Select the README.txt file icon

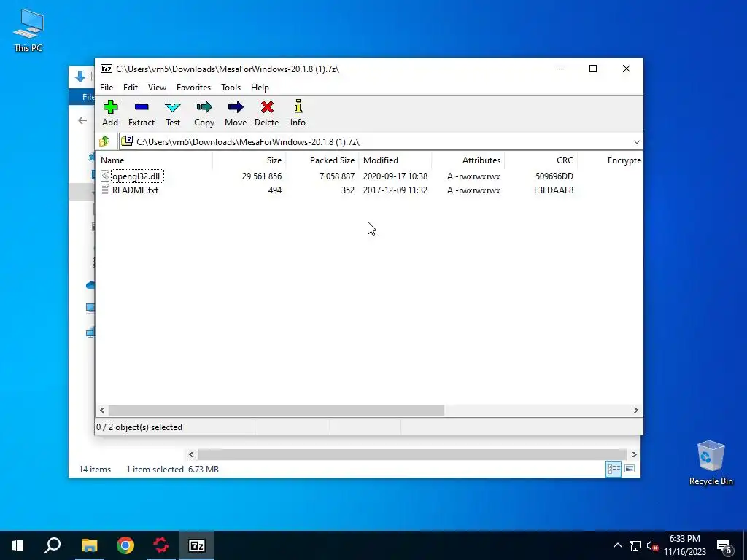coord(105,190)
